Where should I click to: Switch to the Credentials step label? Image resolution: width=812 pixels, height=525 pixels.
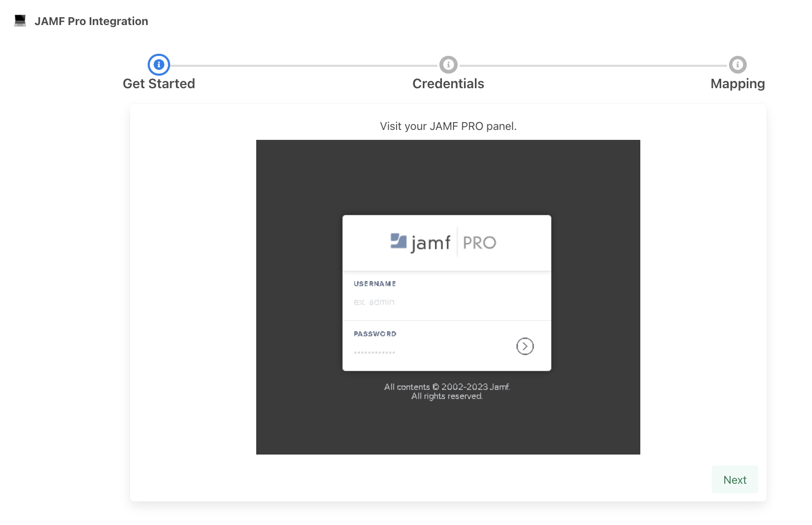(448, 84)
